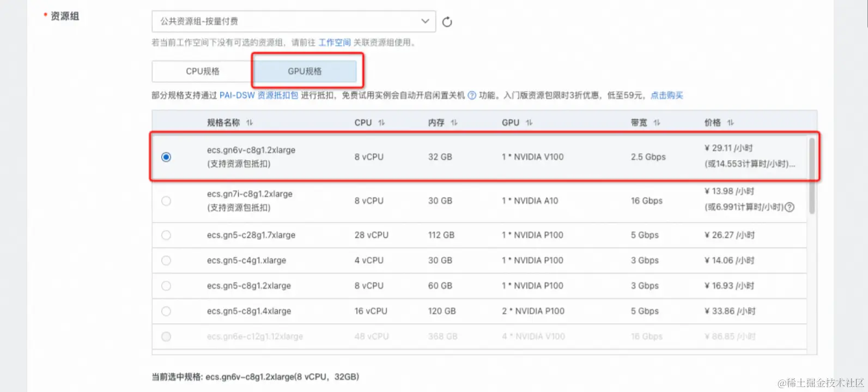This screenshot has width=868, height=392.
Task: Click the help question mark after 闲置关机
Action: click(472, 95)
